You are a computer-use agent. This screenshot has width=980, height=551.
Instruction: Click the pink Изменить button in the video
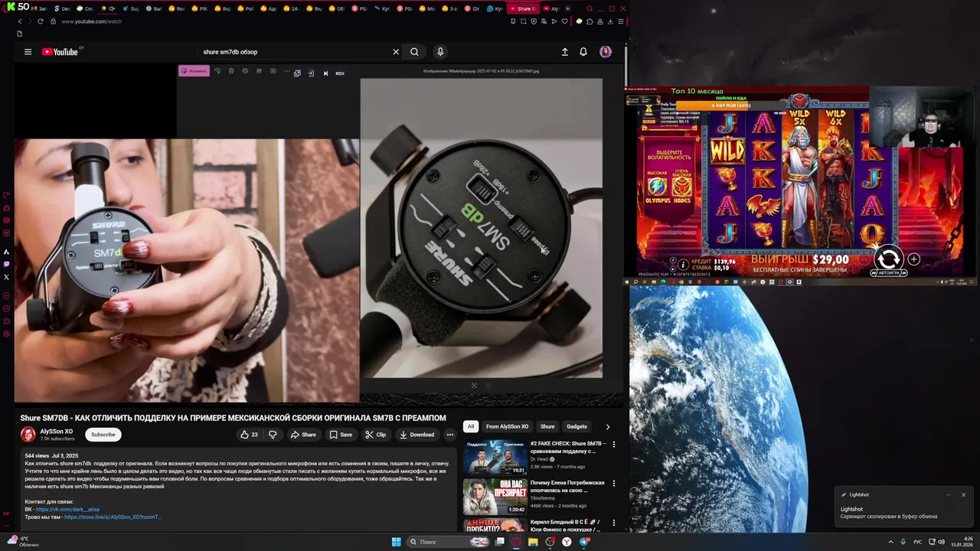click(x=194, y=71)
